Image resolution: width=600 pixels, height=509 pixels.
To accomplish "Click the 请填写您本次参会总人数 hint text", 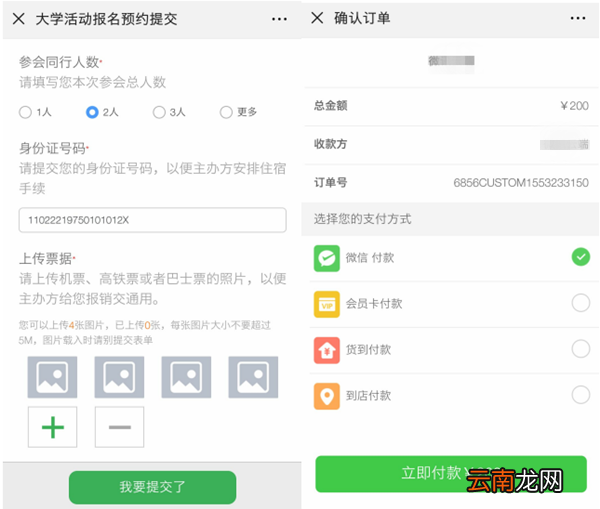I will 92,82.
